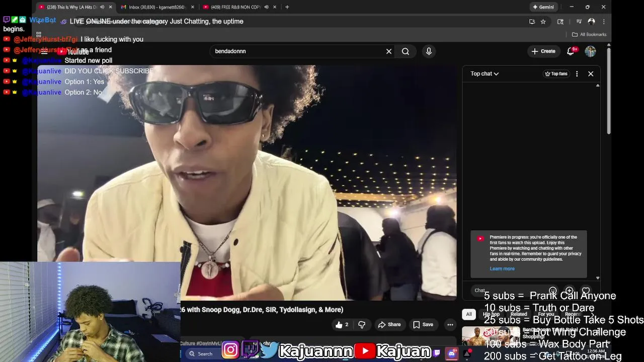This screenshot has height=362, width=644.
Task: Open the Top fans leaderboard
Action: click(x=556, y=74)
